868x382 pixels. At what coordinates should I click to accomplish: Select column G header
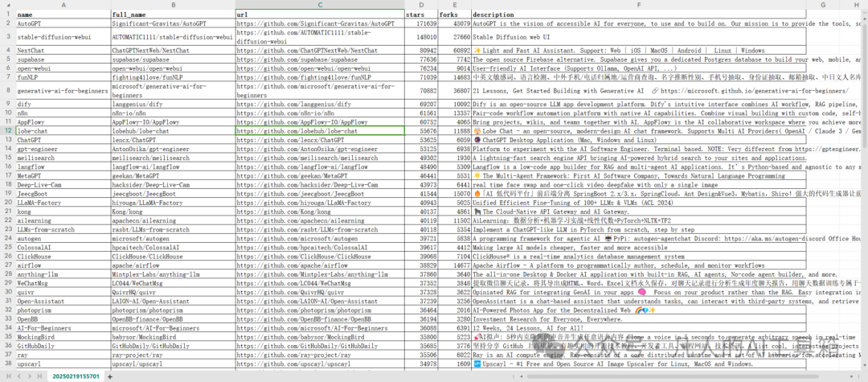coord(823,5)
